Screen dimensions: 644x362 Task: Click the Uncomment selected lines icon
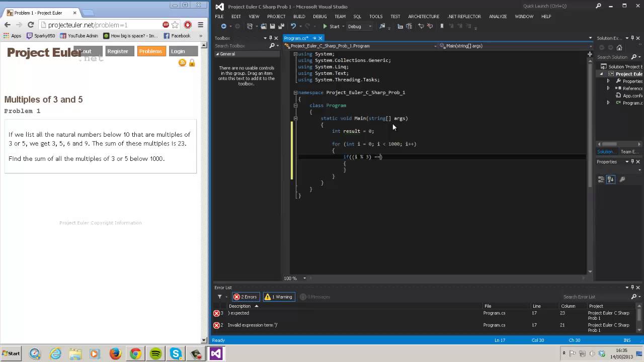click(x=430, y=26)
